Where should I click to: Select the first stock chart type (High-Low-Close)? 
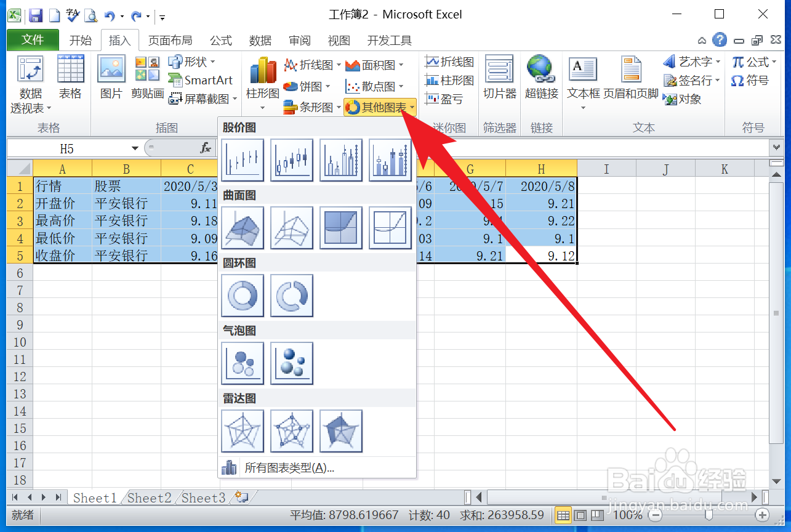click(243, 160)
